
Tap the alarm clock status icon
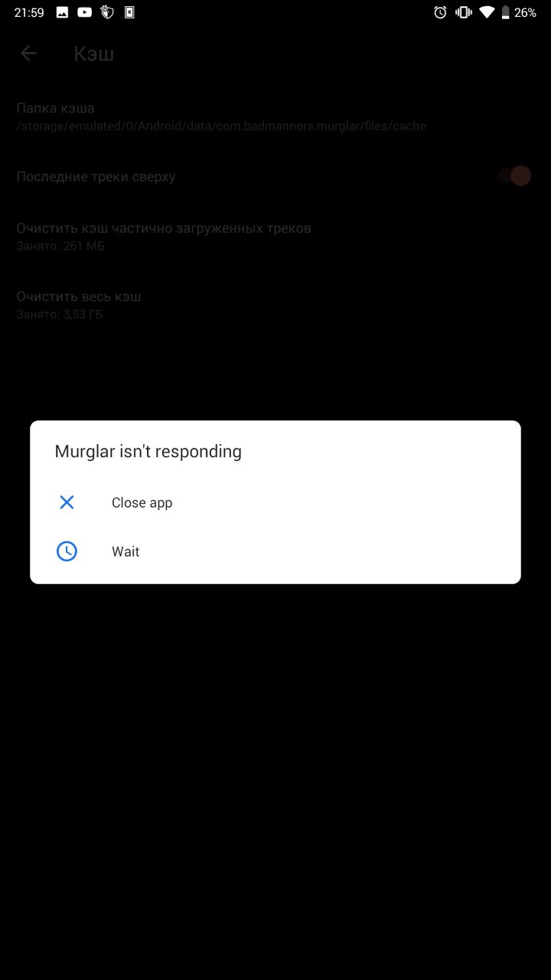click(440, 12)
